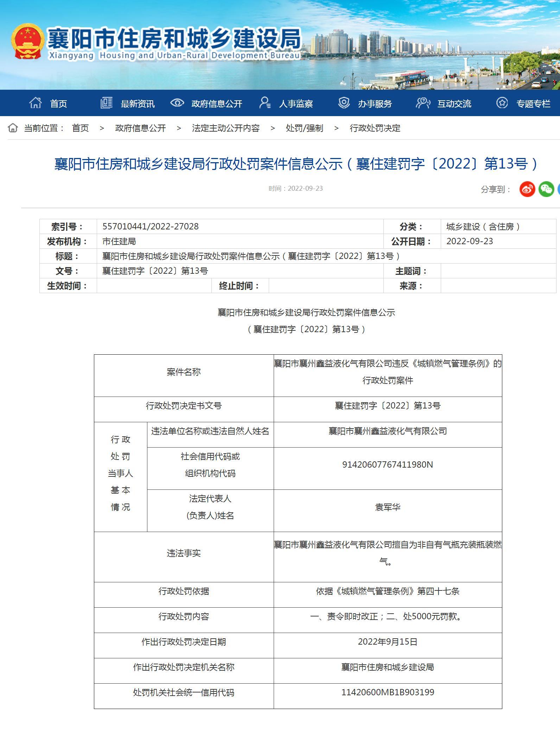560x734 pixels.
Task: Open the 最新资讯 menu item
Action: pyautogui.click(x=138, y=103)
